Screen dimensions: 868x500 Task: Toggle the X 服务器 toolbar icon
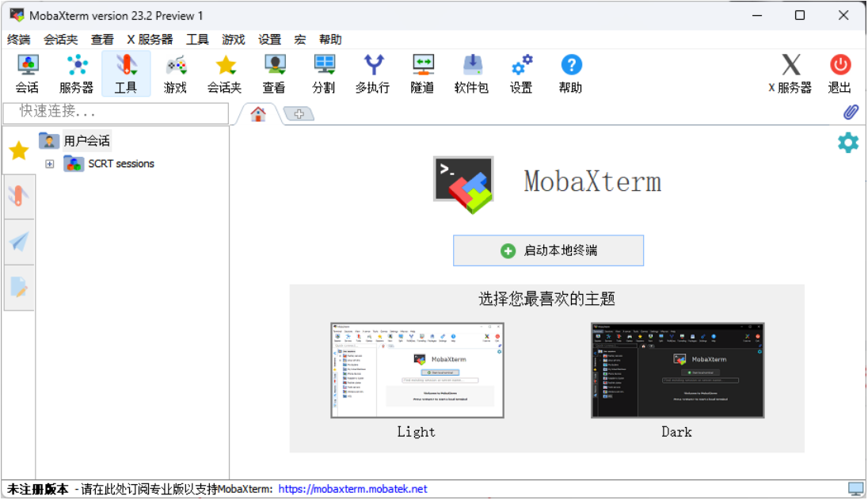[x=790, y=73]
